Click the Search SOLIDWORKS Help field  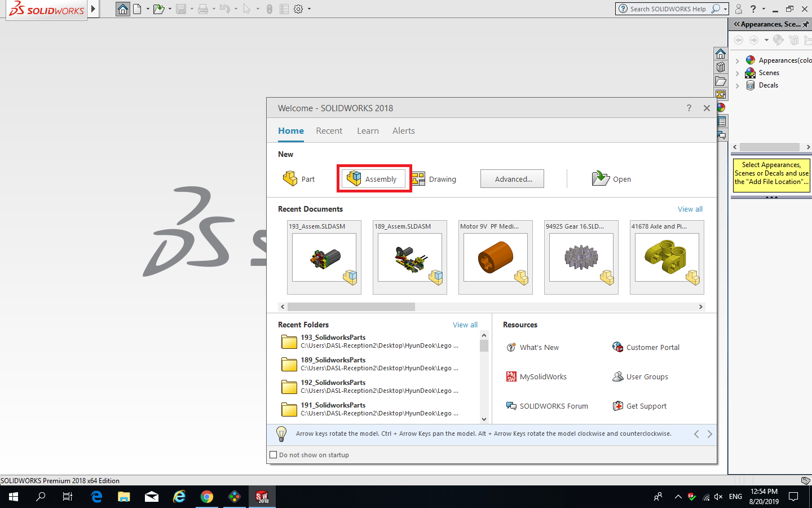tap(668, 9)
